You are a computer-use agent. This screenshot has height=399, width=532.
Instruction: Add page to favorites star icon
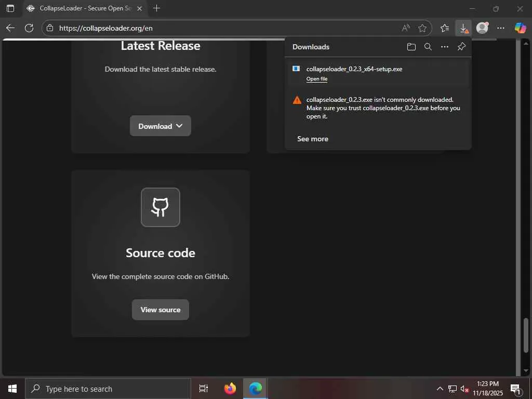coord(422,28)
